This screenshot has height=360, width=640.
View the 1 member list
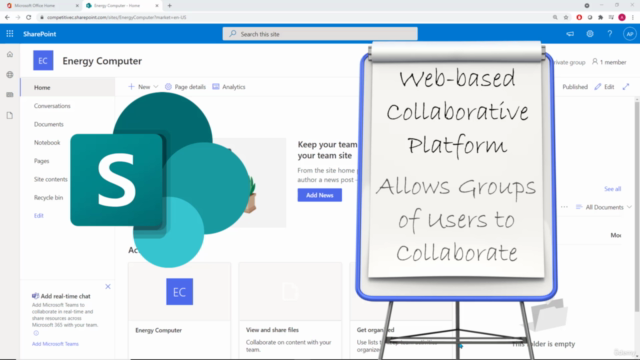coord(609,62)
